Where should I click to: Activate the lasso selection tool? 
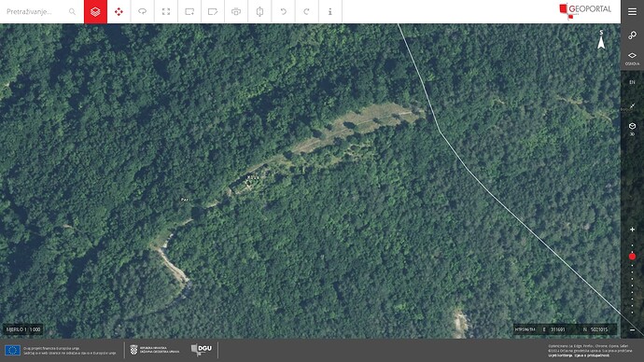click(142, 11)
